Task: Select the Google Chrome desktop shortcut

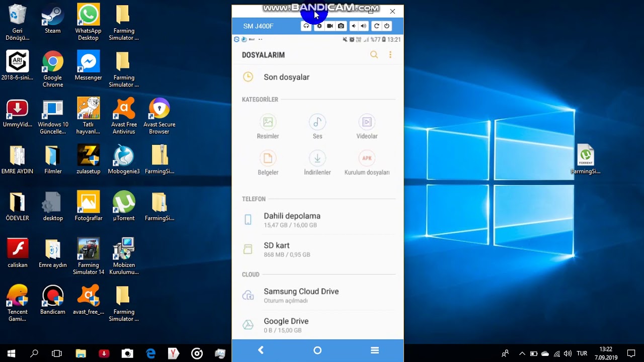Action: [53, 69]
